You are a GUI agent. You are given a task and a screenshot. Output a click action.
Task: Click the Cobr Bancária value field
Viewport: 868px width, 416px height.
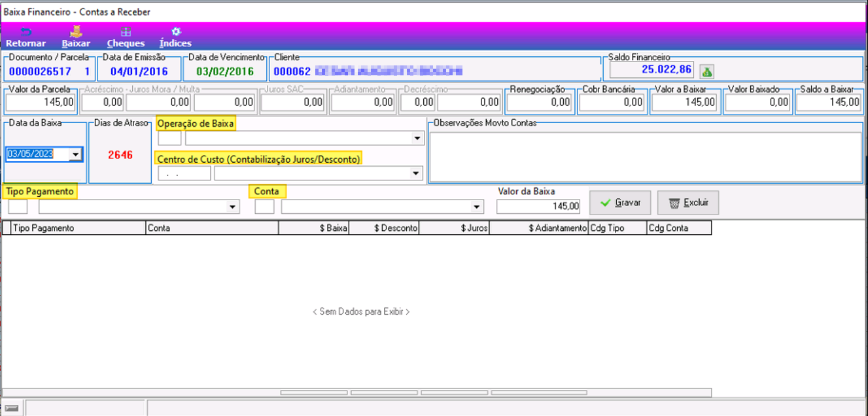pyautogui.click(x=612, y=102)
